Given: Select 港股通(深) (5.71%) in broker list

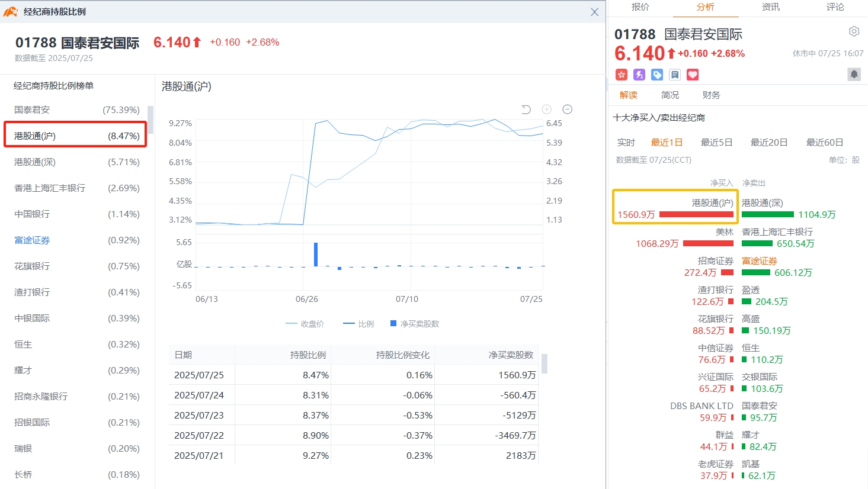Looking at the screenshot, I should click(77, 162).
